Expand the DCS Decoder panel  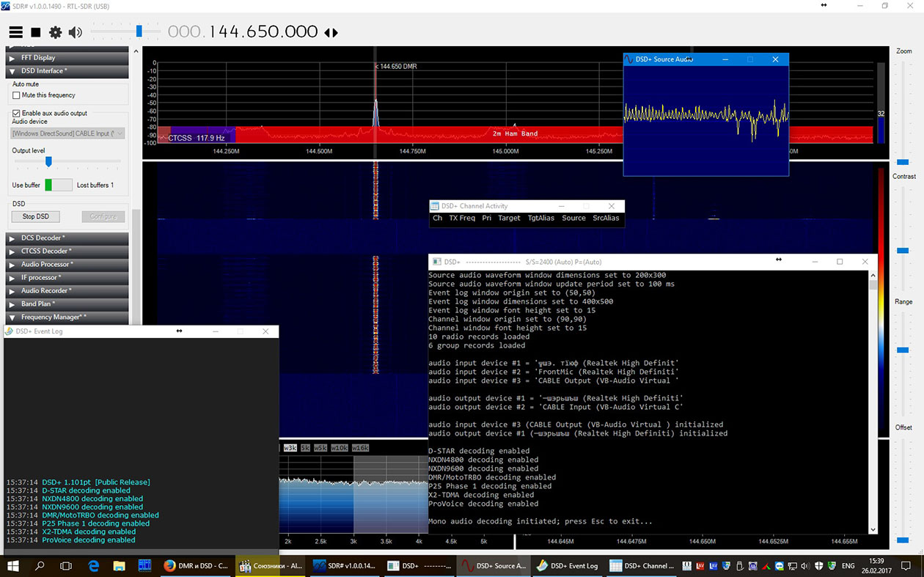pyautogui.click(x=67, y=238)
